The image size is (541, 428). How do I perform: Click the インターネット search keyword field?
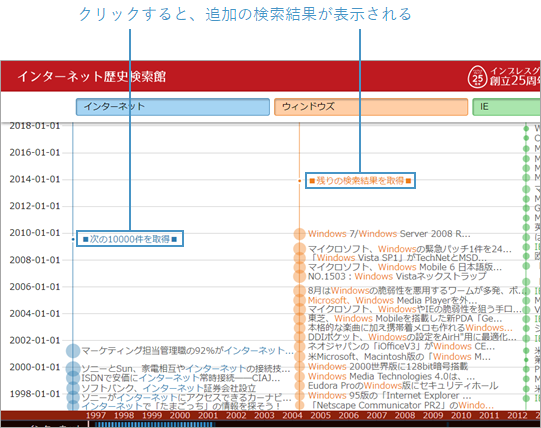[x=173, y=107]
